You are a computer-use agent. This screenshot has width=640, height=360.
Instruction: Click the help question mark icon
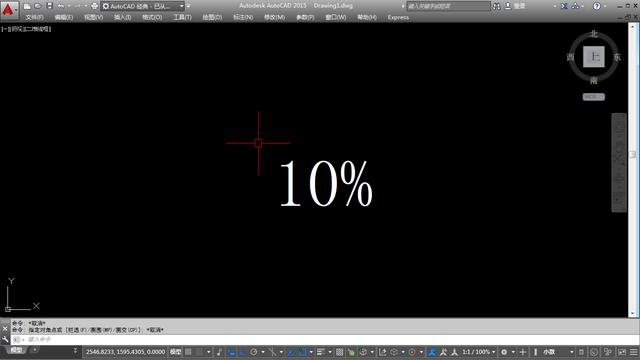[596, 6]
